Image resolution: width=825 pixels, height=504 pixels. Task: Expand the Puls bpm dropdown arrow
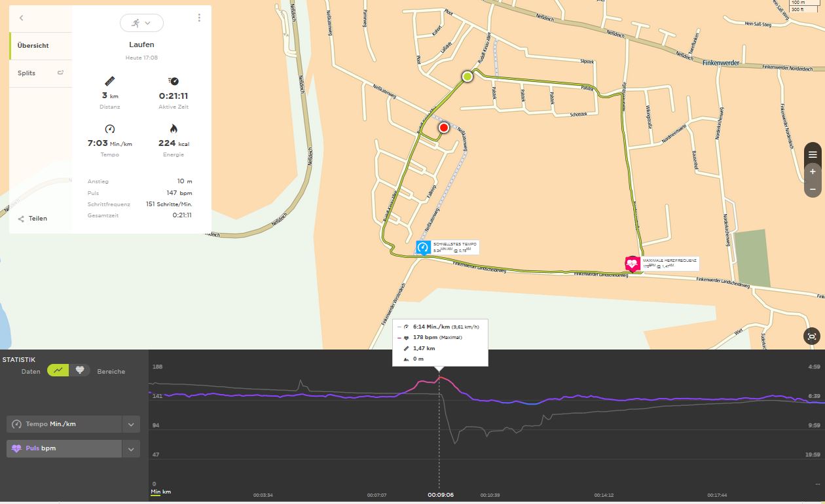(x=131, y=449)
